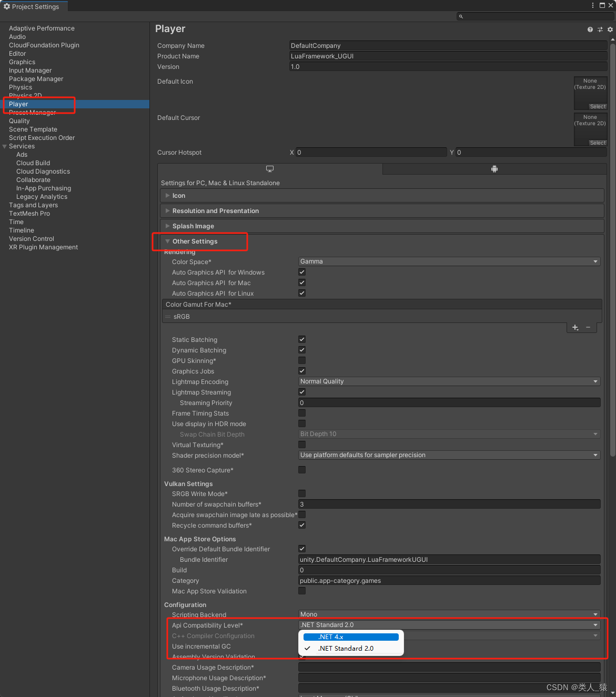The image size is (616, 697).
Task: Open the Scripting Backend dropdown showing Mono
Action: (448, 614)
